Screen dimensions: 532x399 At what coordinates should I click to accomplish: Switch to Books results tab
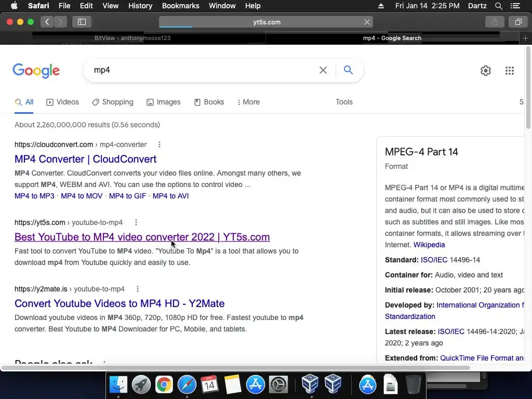(x=209, y=102)
